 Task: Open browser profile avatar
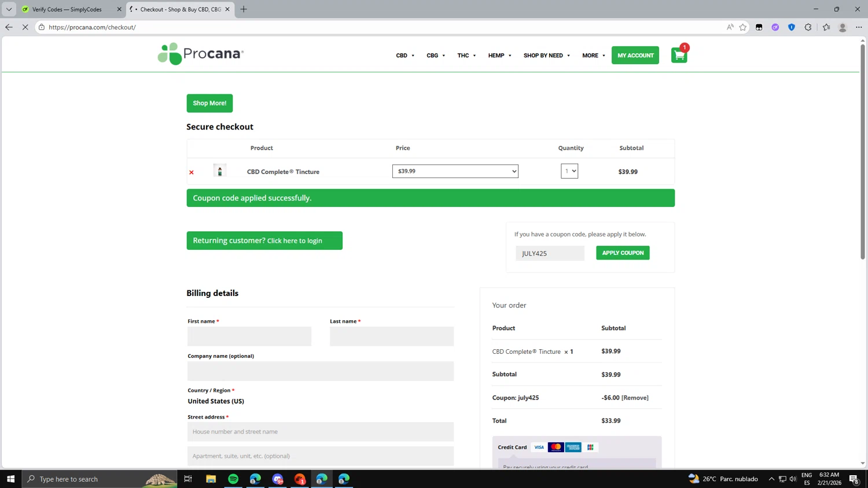843,27
